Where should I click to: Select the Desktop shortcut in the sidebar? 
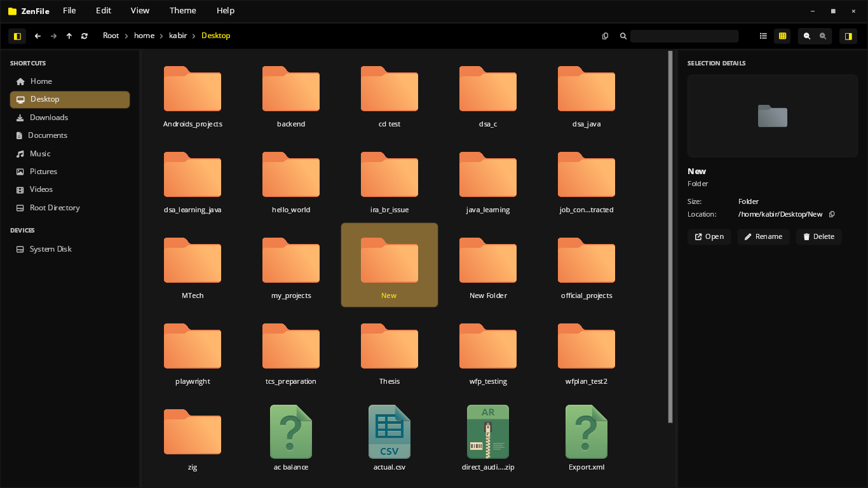click(x=70, y=100)
